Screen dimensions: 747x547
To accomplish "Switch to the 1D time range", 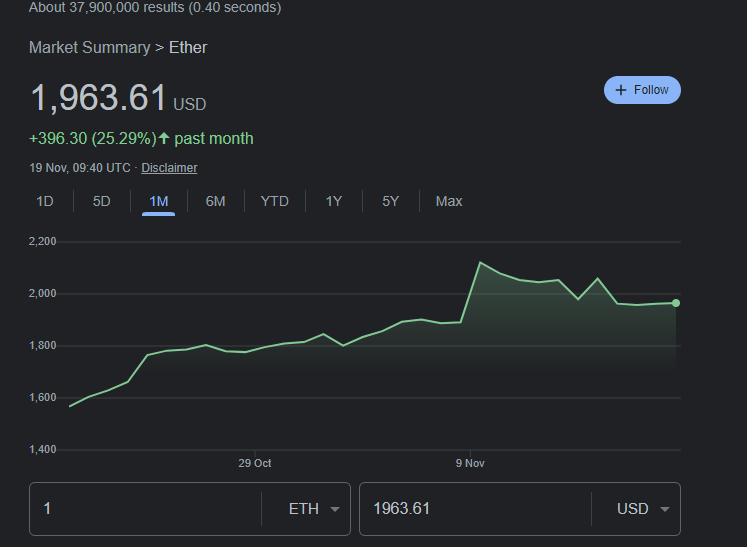I will 45,201.
